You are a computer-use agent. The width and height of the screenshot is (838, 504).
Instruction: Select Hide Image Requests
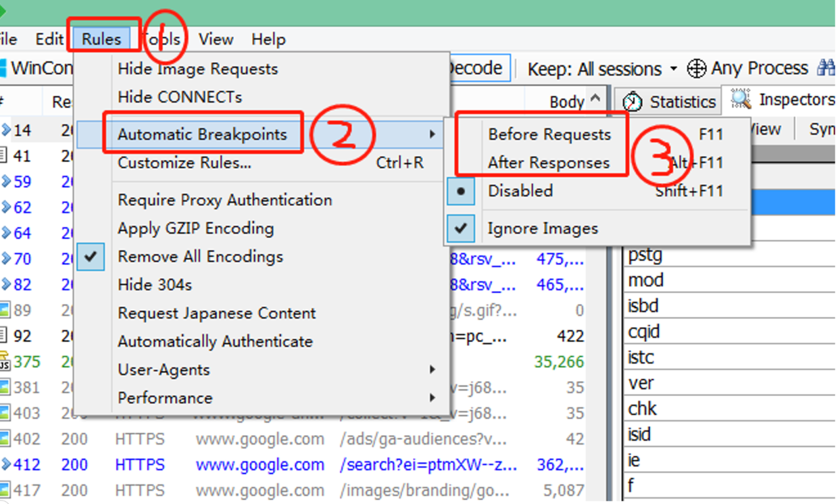point(262,69)
